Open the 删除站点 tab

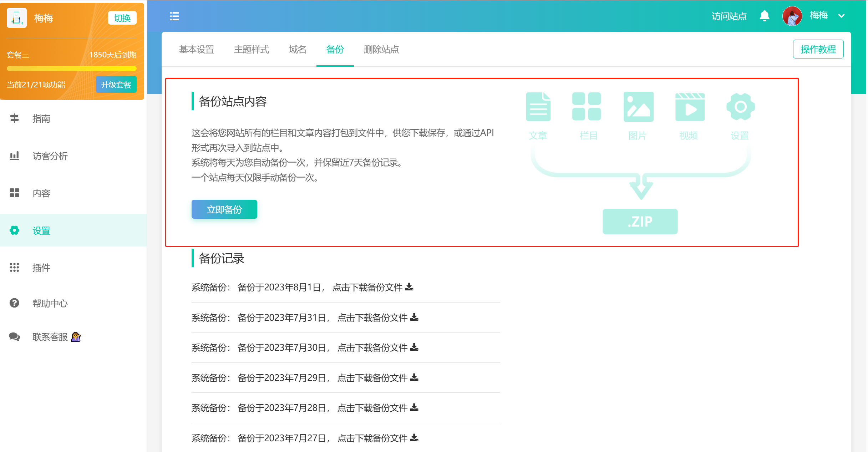click(381, 49)
